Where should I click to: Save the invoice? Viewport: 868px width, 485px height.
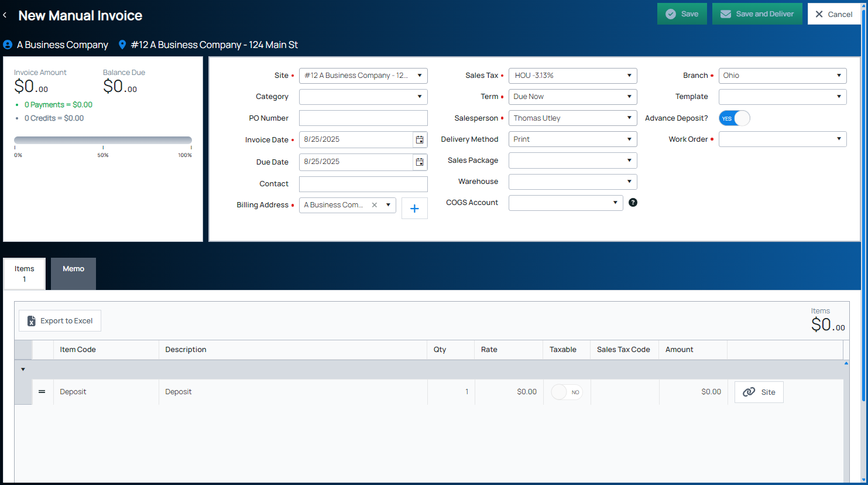(x=682, y=14)
